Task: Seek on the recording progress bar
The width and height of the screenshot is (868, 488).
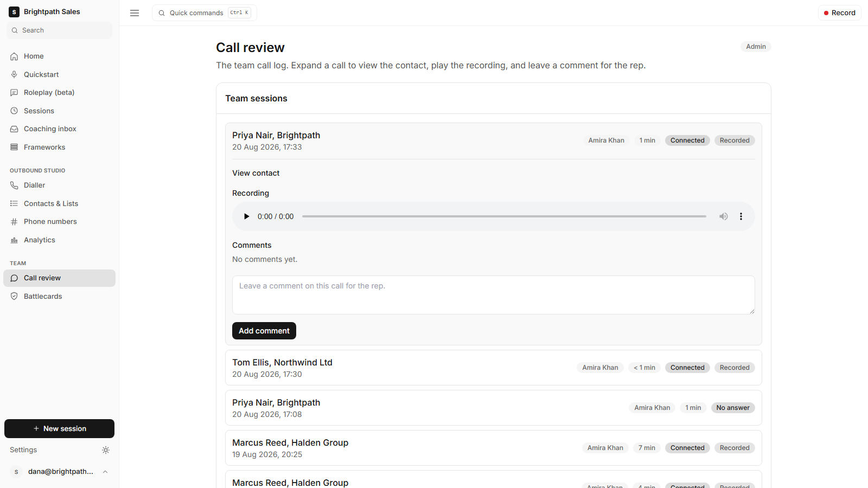Action: 504,216
